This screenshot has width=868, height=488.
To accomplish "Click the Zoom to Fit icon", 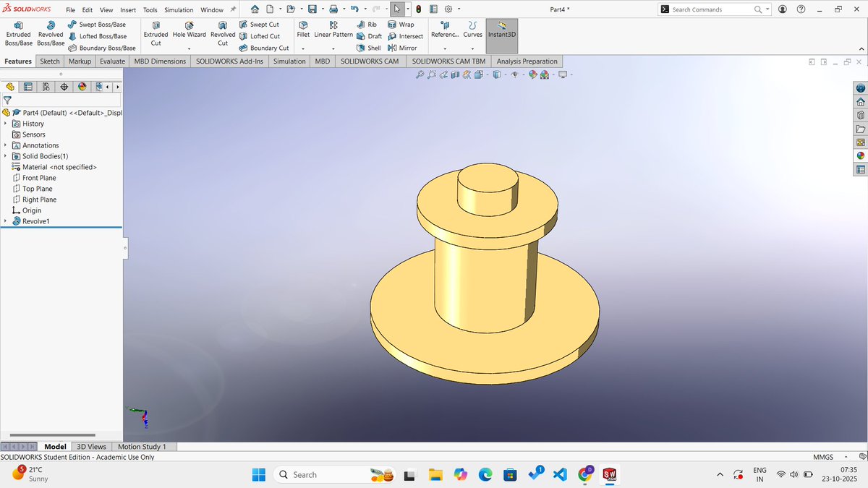I will (420, 74).
